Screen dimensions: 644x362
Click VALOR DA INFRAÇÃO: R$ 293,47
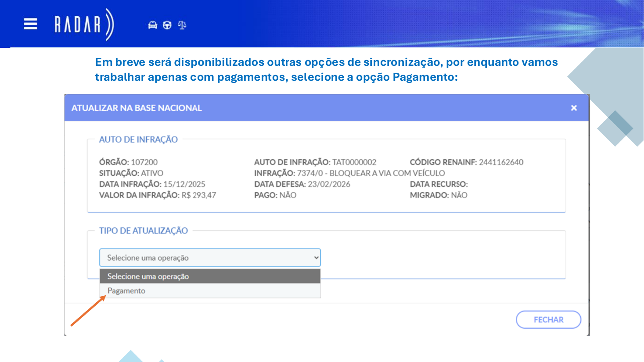[158, 195]
